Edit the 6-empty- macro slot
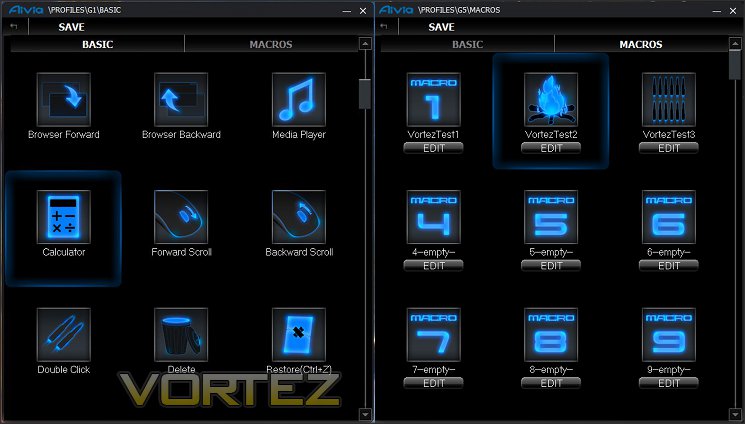This screenshot has height=424, width=745. point(669,266)
